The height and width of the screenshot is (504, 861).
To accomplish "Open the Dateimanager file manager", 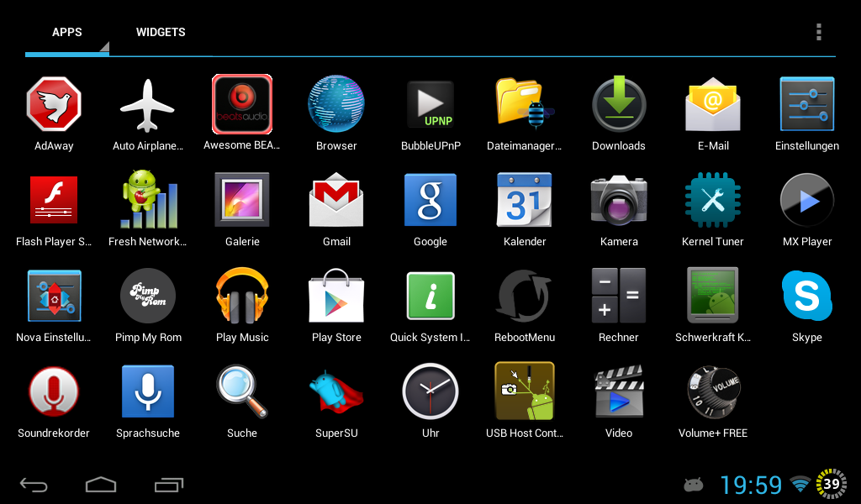I will point(525,104).
